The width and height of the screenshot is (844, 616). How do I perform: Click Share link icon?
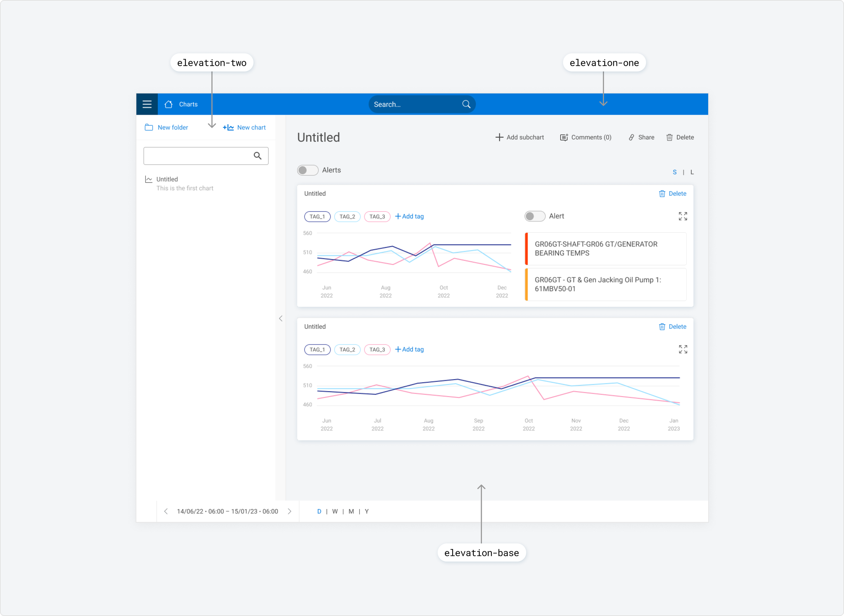click(x=631, y=138)
